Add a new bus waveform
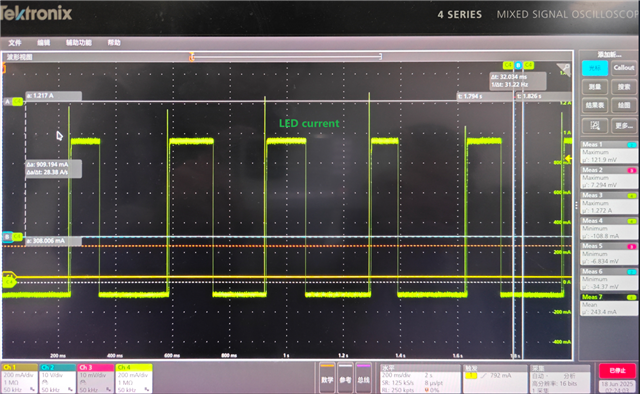Image resolution: width=640 pixels, height=394 pixels. (x=363, y=378)
